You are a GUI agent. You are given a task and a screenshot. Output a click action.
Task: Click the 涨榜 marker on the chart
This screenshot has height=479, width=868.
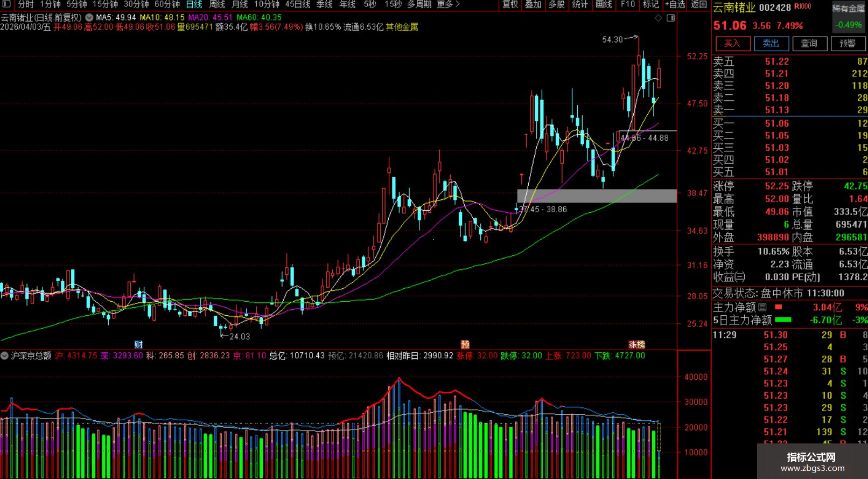(637, 345)
